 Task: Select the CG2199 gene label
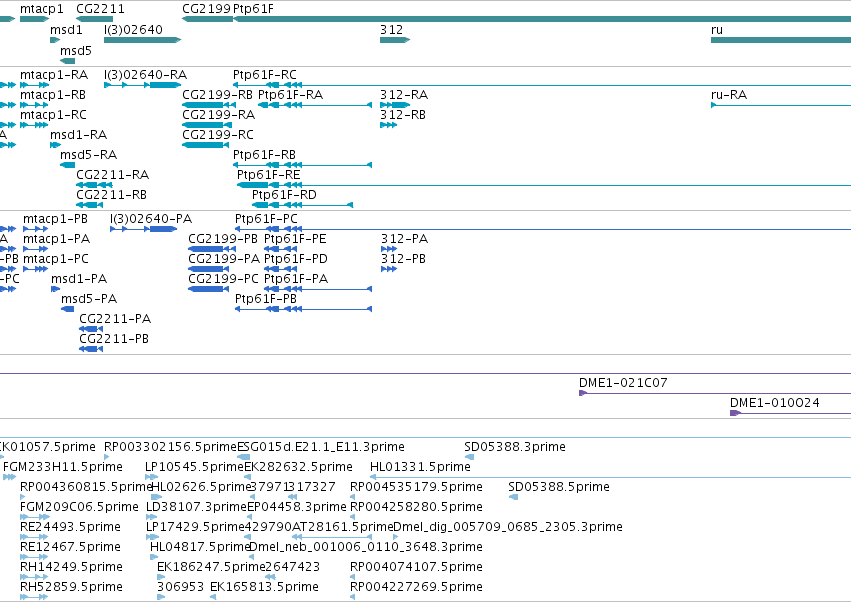pos(206,9)
